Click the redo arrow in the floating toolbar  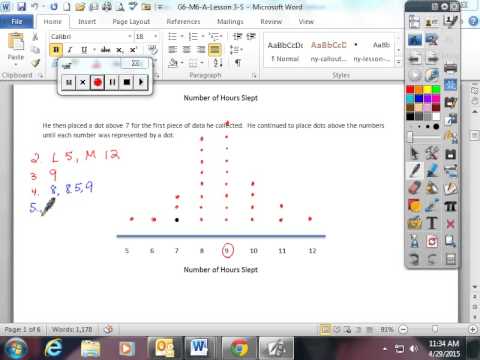[432, 259]
